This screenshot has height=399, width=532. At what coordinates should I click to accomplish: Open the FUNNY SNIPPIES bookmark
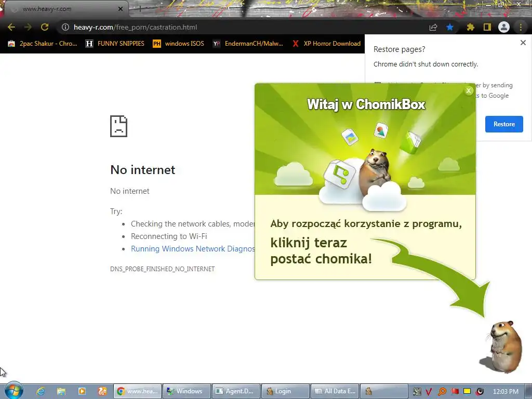point(115,44)
